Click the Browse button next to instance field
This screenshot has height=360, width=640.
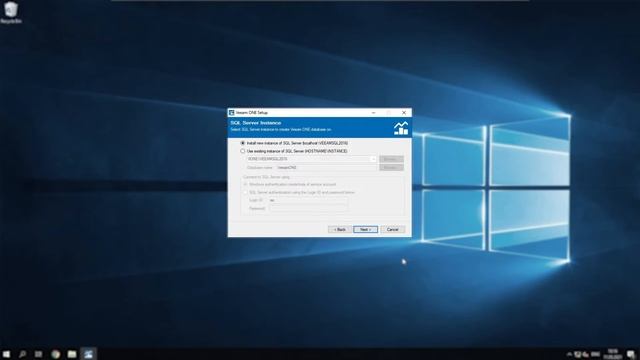point(391,159)
